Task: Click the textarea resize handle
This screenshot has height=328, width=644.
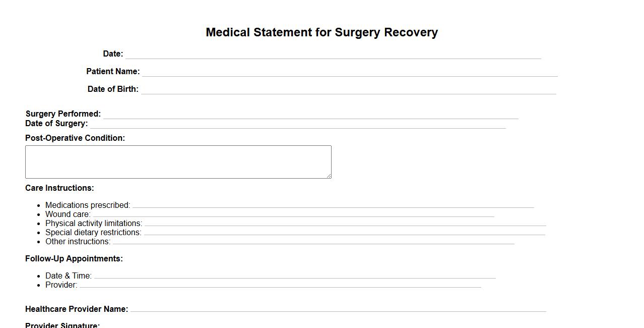Action: click(330, 176)
